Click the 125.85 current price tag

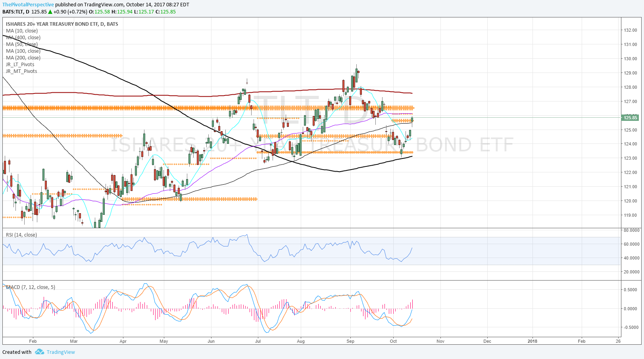(x=630, y=118)
